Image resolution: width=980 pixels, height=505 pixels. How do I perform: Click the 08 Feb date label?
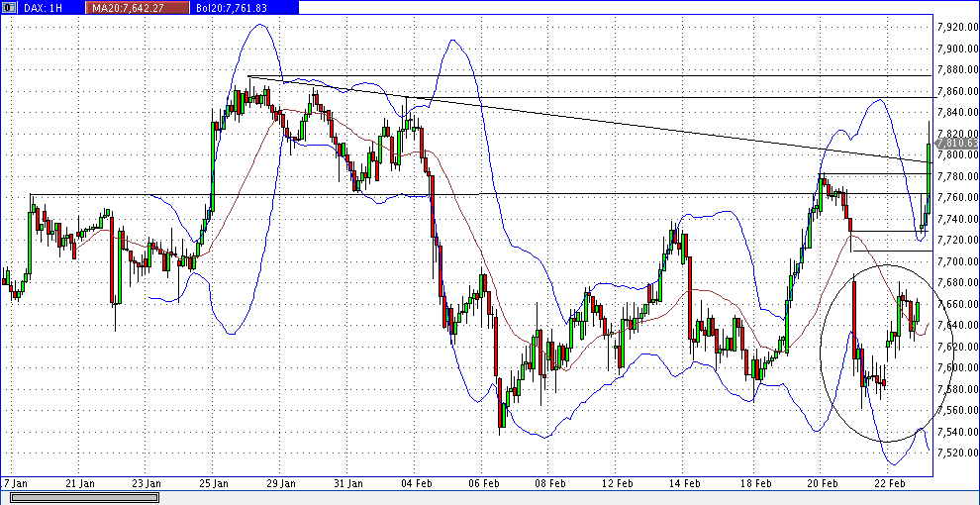point(548,483)
